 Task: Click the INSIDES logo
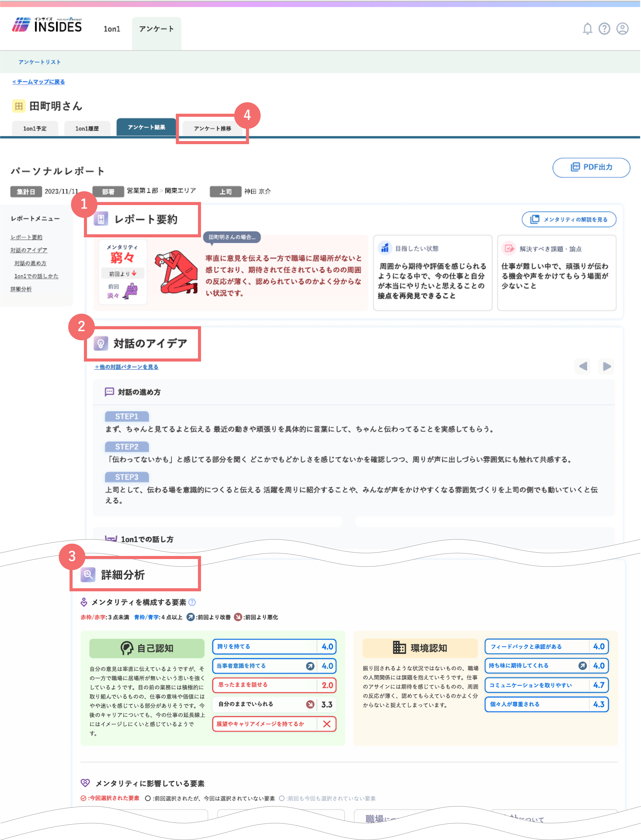47,25
